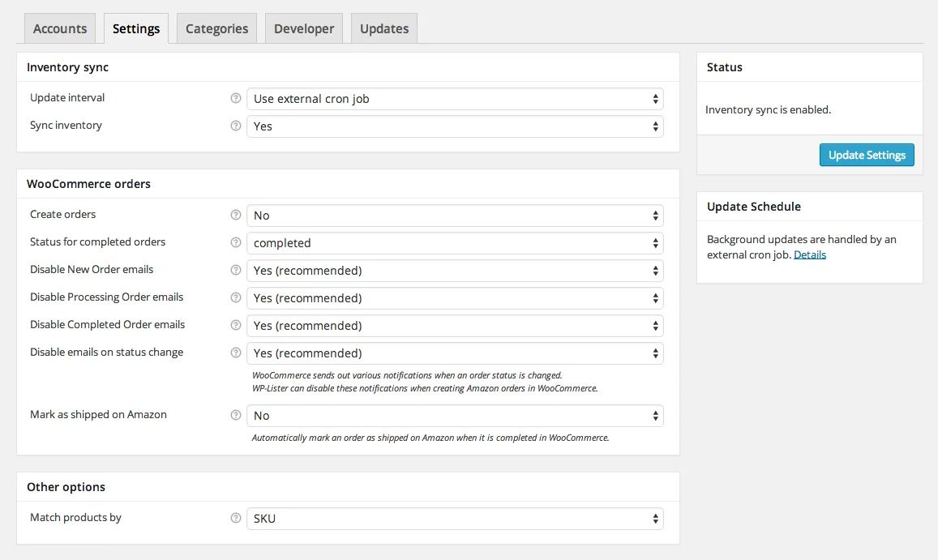Click the help icon next to Create orders

click(235, 214)
